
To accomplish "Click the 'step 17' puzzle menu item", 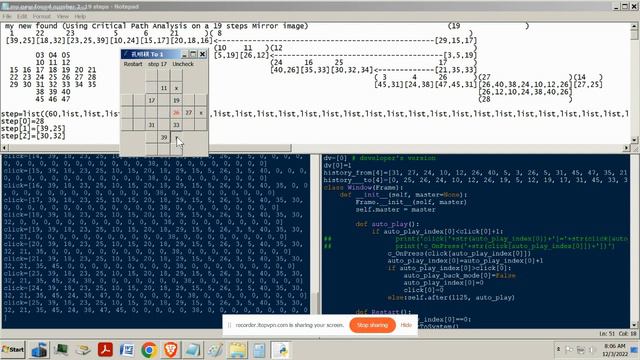I will pyautogui.click(x=157, y=64).
